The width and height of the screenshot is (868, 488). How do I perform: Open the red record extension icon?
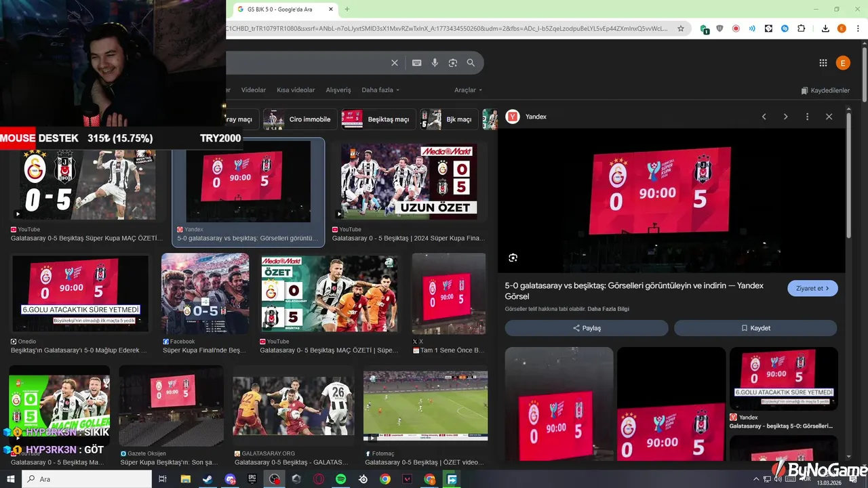click(x=736, y=28)
